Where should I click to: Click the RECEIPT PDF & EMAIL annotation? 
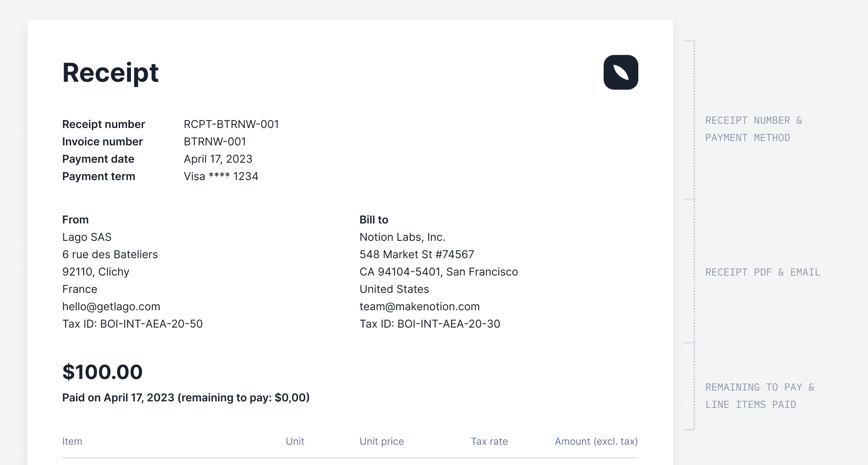[x=762, y=272]
